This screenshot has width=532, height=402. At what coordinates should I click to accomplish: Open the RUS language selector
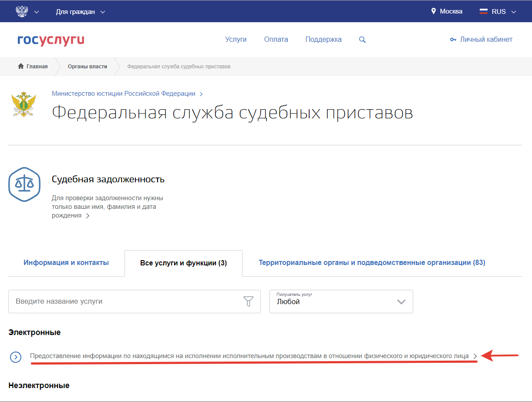point(498,12)
